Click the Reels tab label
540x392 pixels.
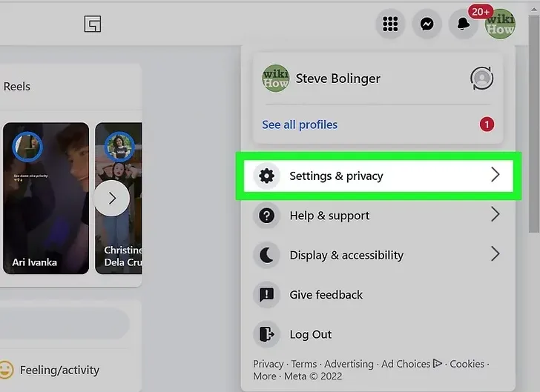click(17, 87)
